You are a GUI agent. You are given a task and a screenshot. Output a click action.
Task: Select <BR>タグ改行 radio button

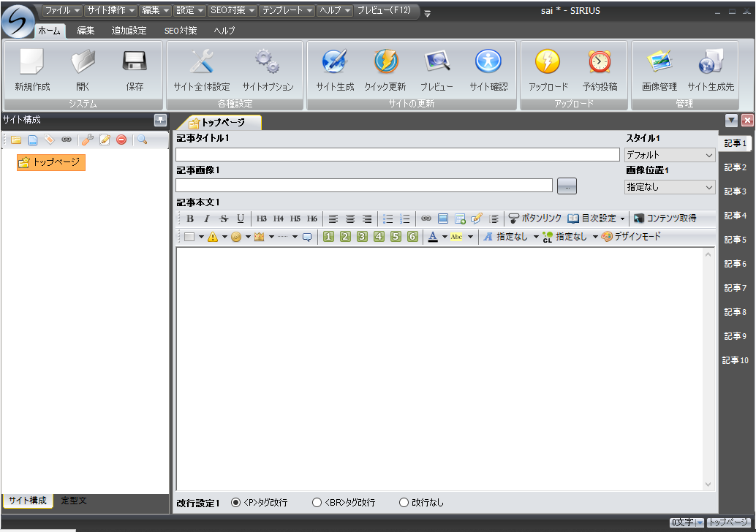[317, 503]
